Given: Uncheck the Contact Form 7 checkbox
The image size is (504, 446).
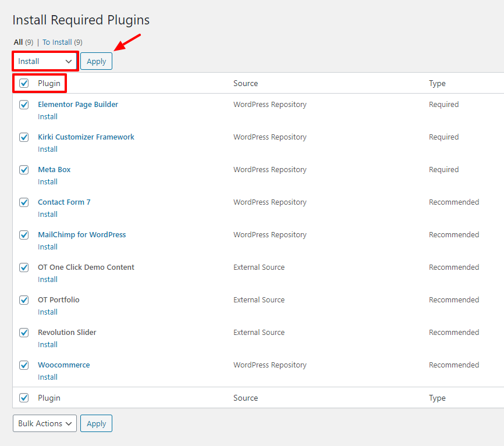Looking at the screenshot, I should [24, 202].
